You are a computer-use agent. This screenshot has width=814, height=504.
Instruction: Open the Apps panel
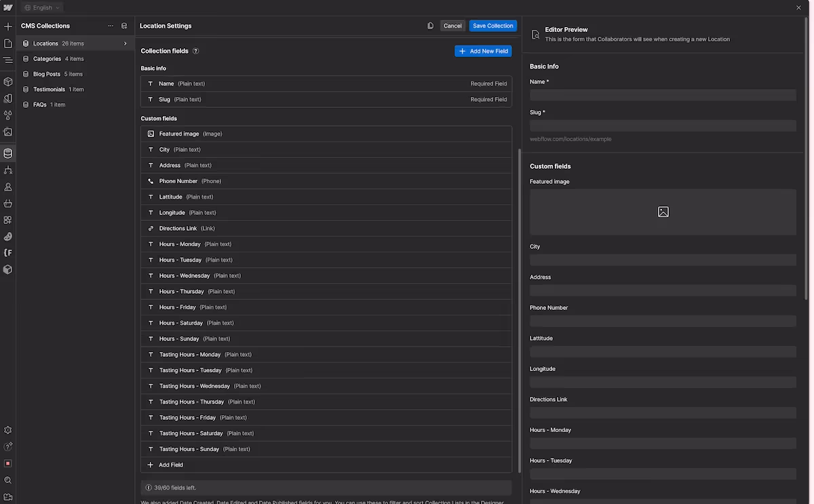pyautogui.click(x=8, y=220)
